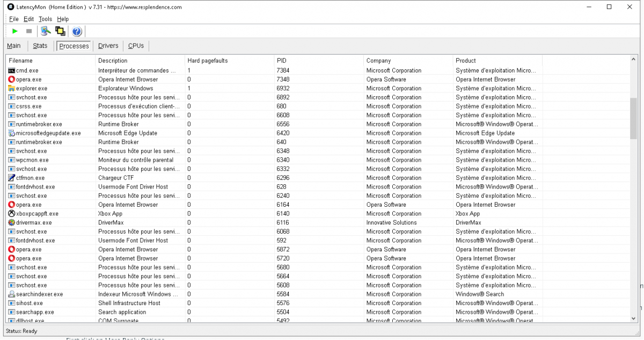Switch to the CPUs tab
Screen dimensions: 644x340
[136, 46]
